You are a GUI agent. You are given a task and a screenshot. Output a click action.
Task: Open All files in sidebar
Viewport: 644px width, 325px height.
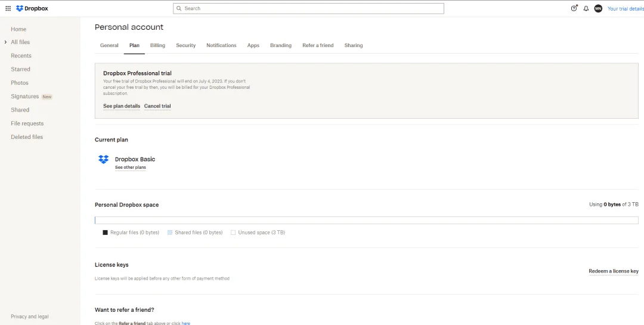pos(20,42)
